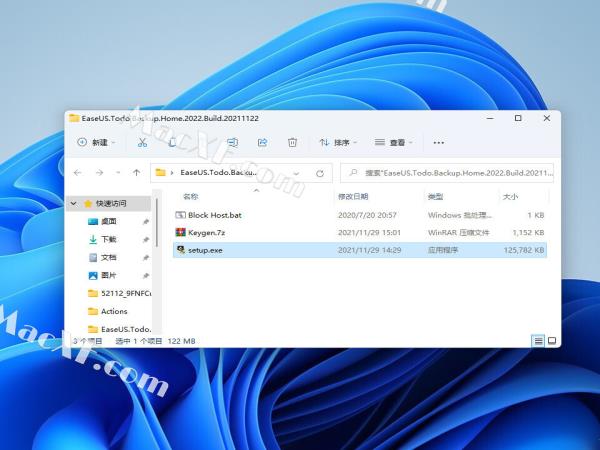Click the 2021/11/29 15:01 date cell

[369, 232]
